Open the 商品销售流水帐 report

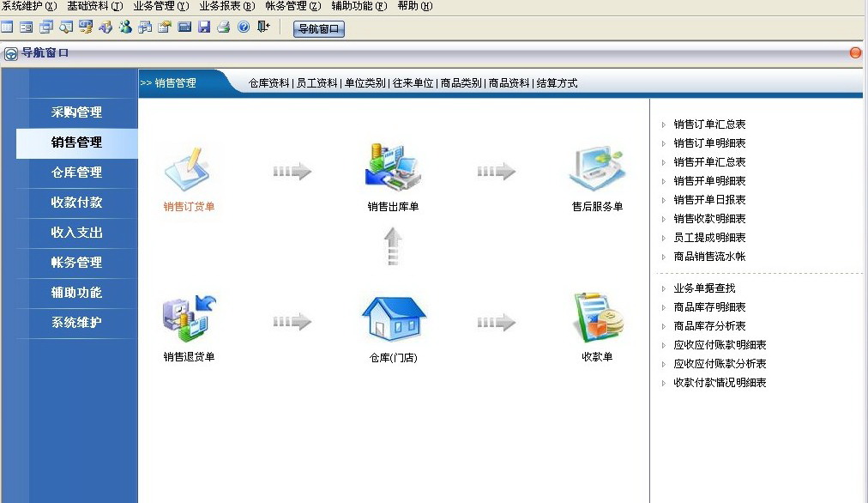tap(709, 257)
